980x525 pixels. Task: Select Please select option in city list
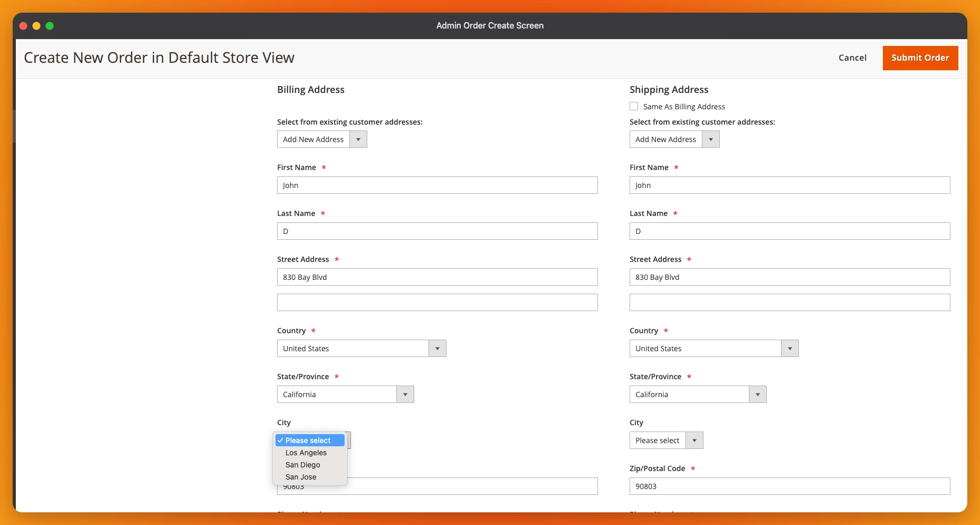tap(310, 440)
